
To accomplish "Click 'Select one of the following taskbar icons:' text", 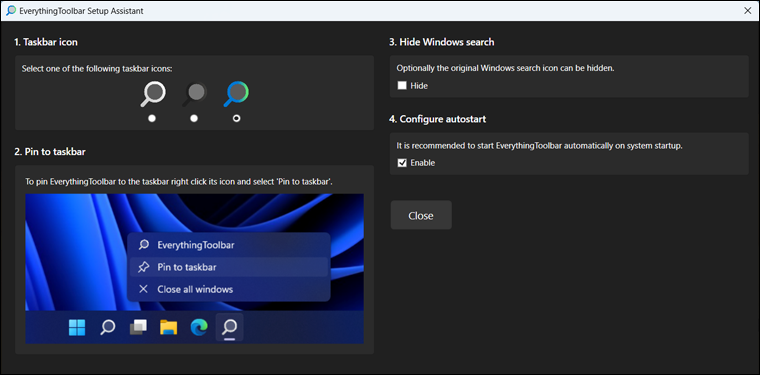I will tap(97, 69).
